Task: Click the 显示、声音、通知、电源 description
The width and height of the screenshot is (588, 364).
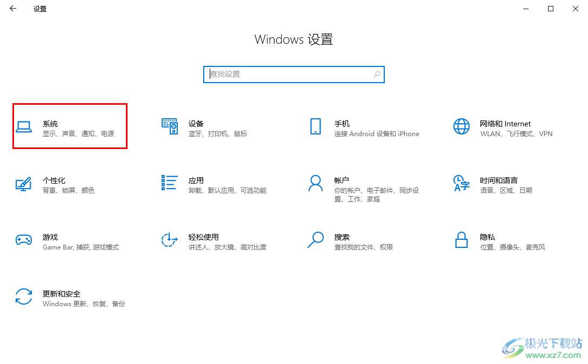Action: pyautogui.click(x=78, y=134)
